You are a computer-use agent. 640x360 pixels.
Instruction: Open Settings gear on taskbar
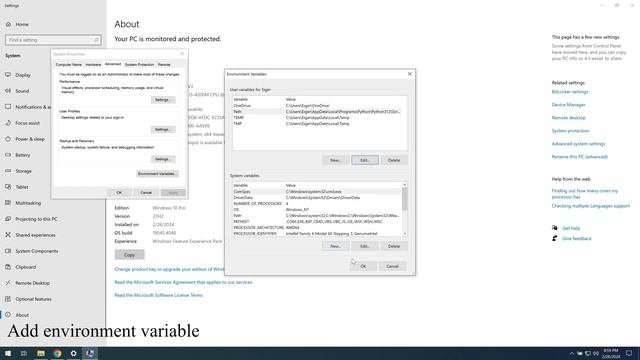(x=73, y=353)
